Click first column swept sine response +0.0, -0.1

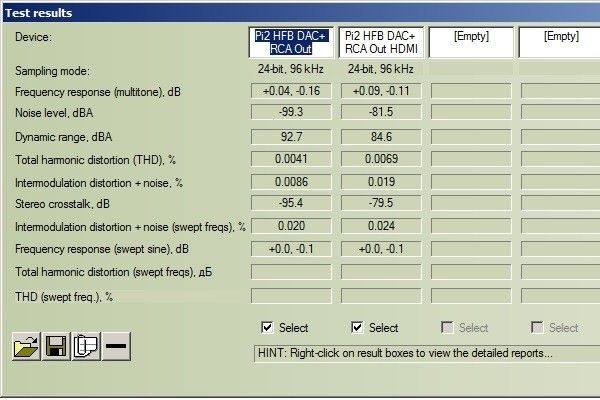click(291, 249)
